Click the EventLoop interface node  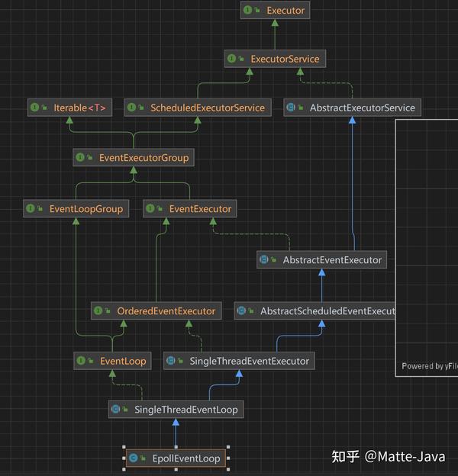(x=112, y=361)
